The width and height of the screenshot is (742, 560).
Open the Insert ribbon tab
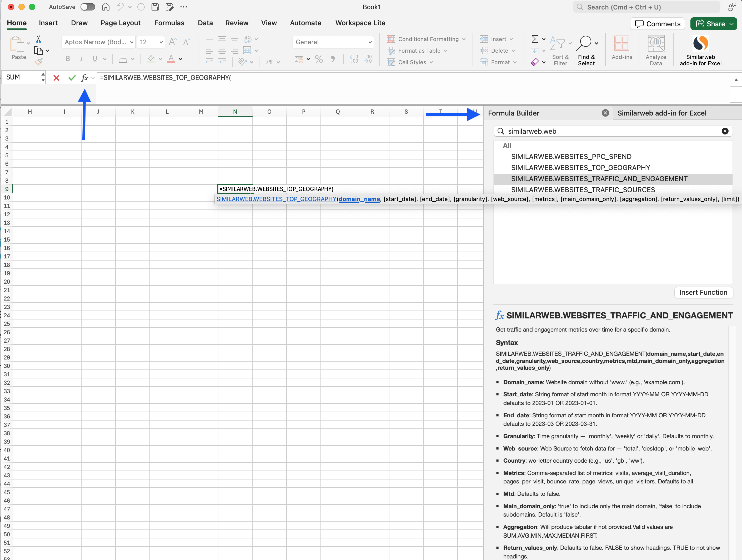pos(48,23)
